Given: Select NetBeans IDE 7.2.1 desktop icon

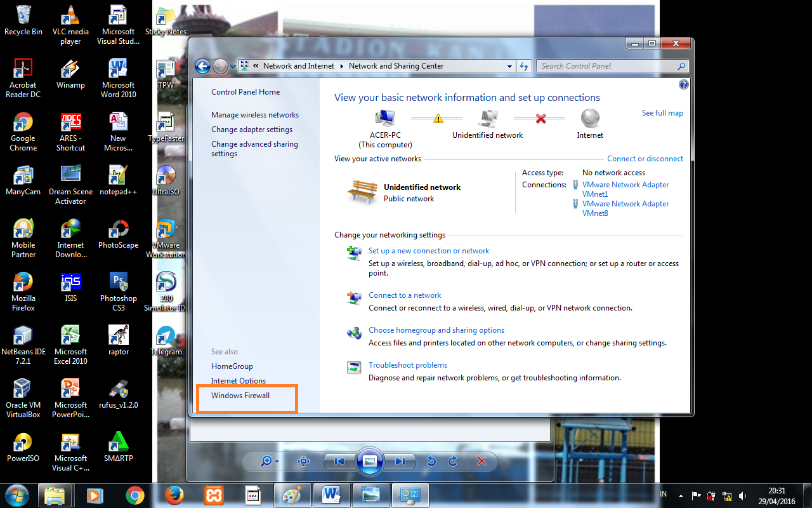Looking at the screenshot, I should (23, 345).
